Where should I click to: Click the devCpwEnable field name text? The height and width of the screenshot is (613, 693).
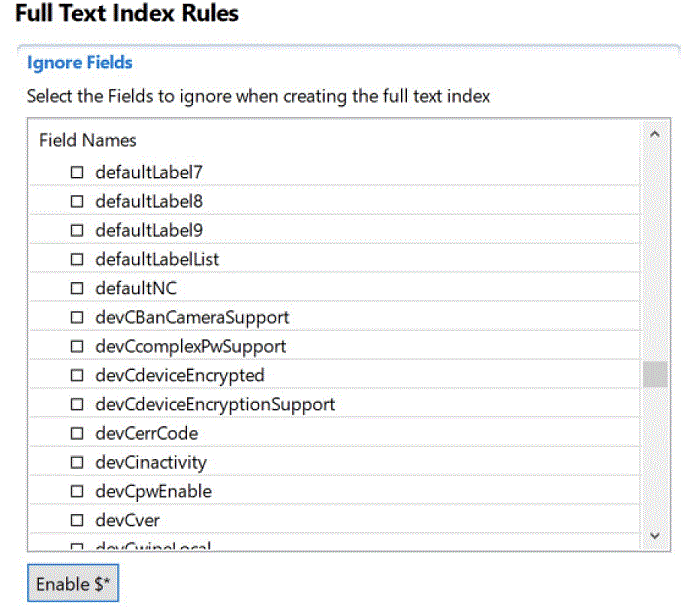pos(154,492)
